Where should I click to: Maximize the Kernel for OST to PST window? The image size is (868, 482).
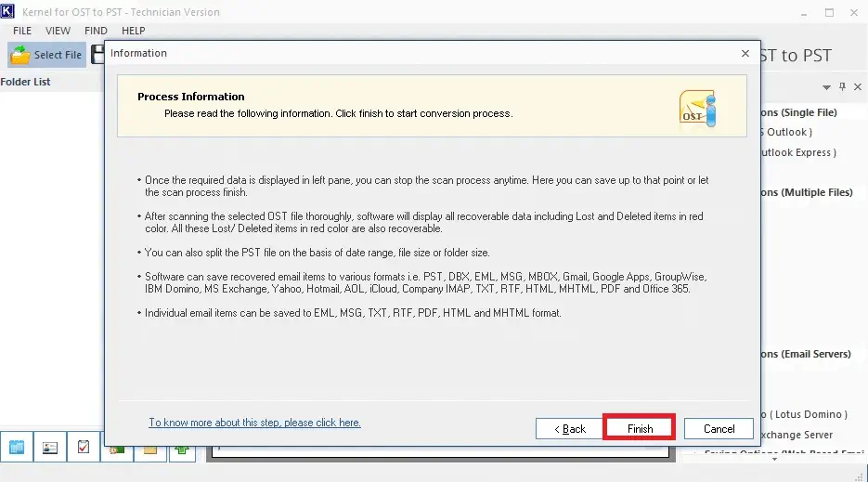[x=829, y=12]
